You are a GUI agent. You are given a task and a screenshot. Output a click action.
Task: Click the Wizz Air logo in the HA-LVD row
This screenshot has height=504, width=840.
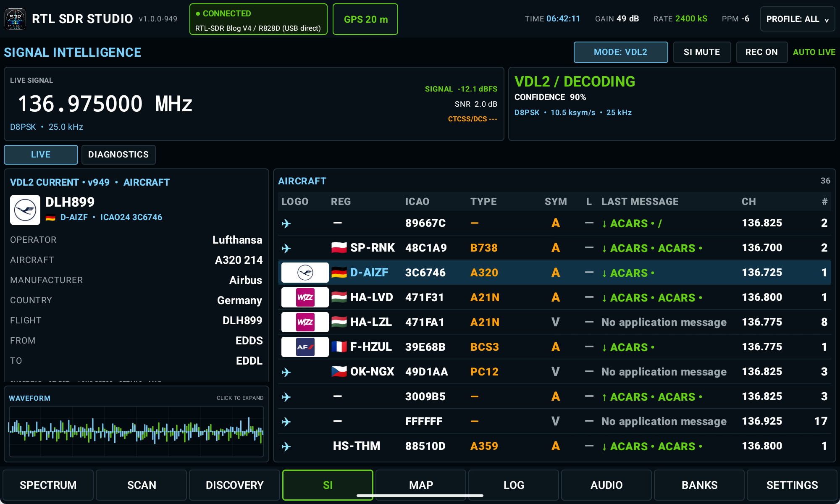pyautogui.click(x=305, y=297)
